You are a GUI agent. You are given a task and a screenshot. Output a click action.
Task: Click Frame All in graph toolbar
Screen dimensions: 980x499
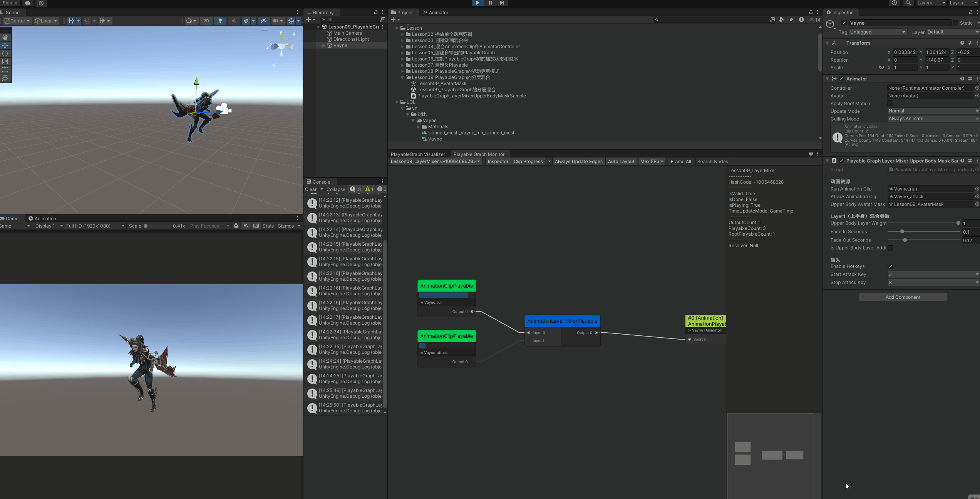[680, 162]
